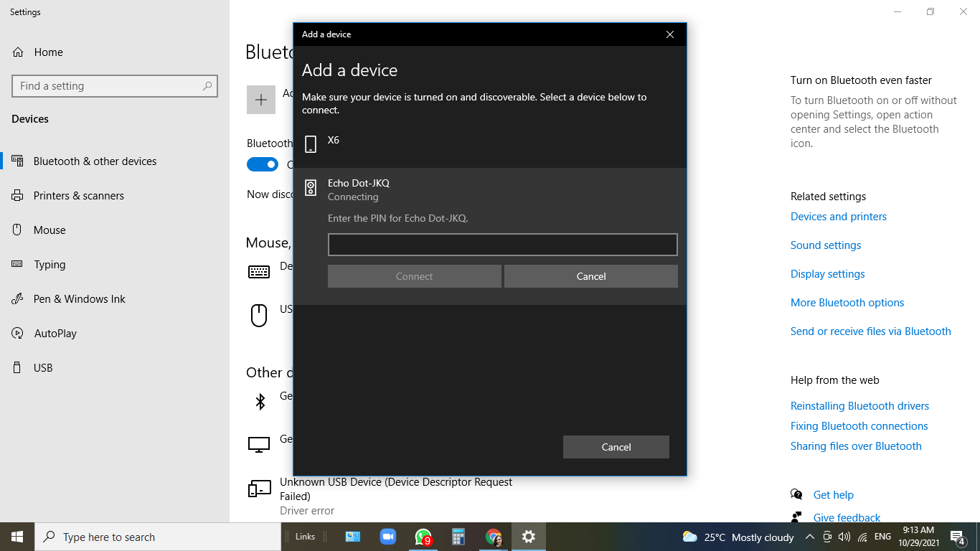This screenshot has height=551, width=980.
Task: Open the notification action center
Action: click(x=957, y=537)
